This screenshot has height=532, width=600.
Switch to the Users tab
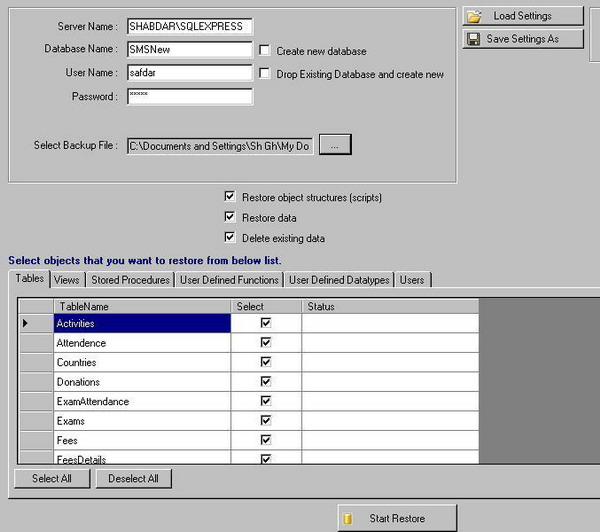pyautogui.click(x=412, y=280)
